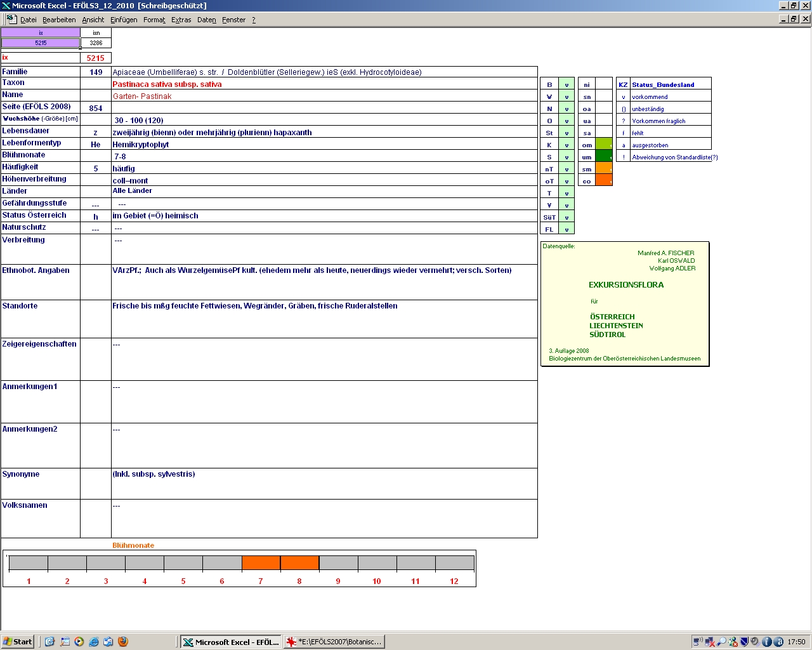Click Häufigkeit value häufig
812x650 pixels.
point(124,168)
